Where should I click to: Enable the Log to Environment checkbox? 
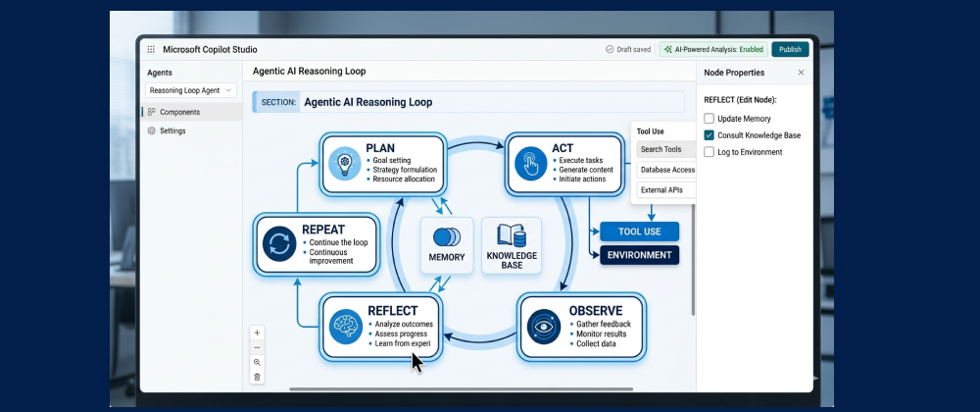(709, 152)
